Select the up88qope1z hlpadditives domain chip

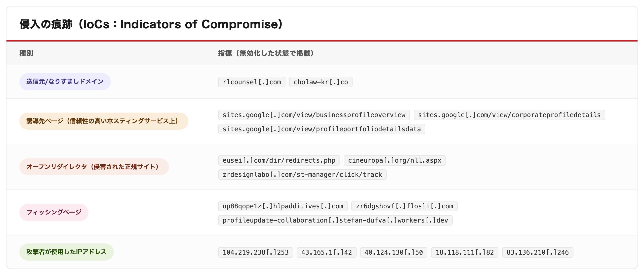[283, 206]
